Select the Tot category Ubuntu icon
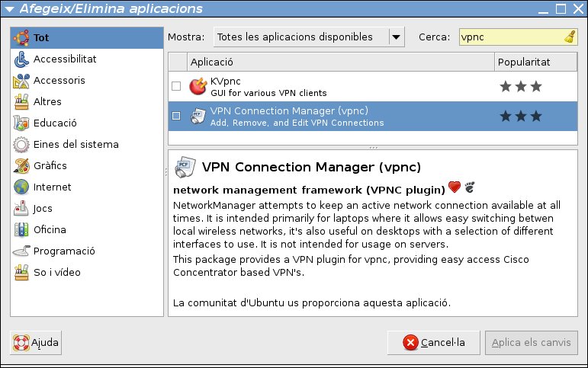 click(x=21, y=37)
